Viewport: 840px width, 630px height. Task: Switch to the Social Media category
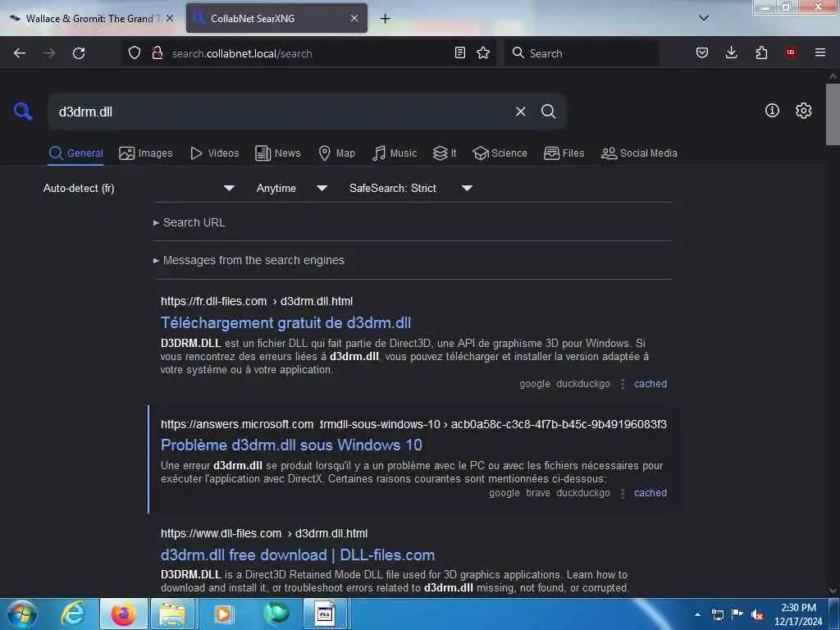(x=639, y=153)
